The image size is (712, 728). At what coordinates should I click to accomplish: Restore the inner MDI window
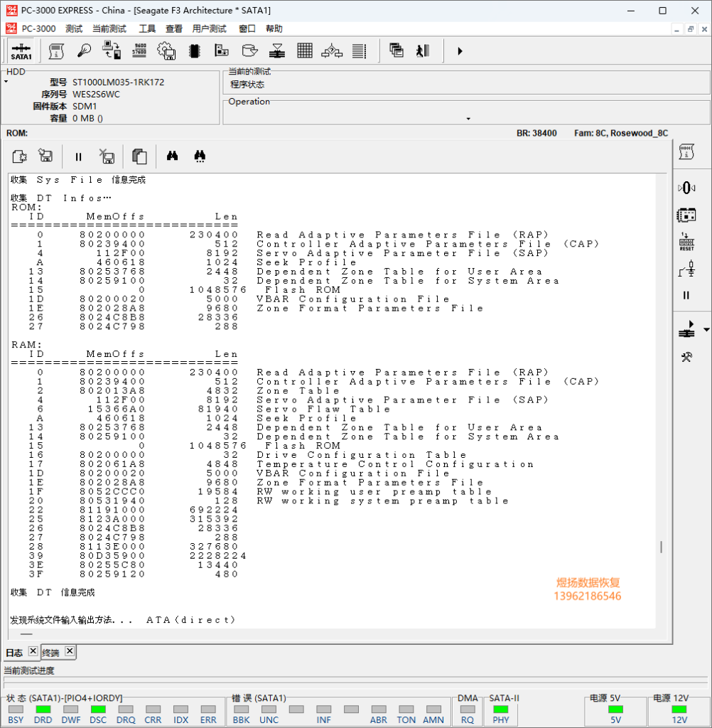click(x=691, y=28)
